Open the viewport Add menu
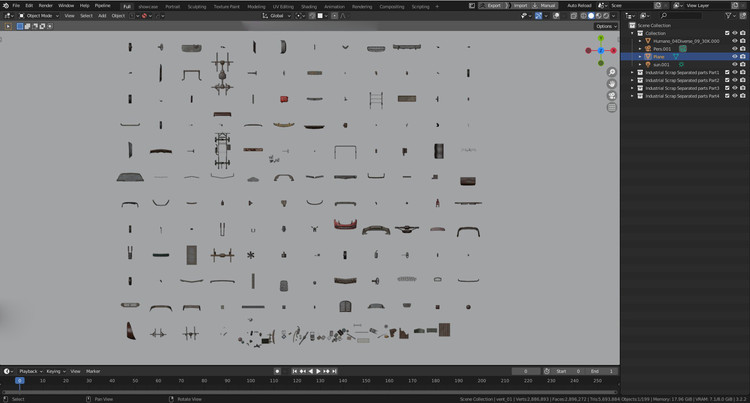Screen dimensions: 750x403 [102, 16]
